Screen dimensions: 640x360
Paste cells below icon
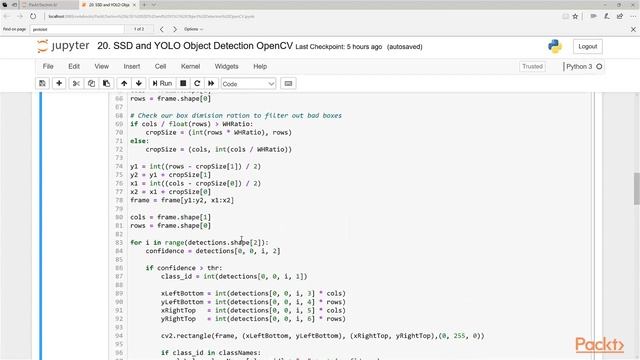tap(107, 83)
